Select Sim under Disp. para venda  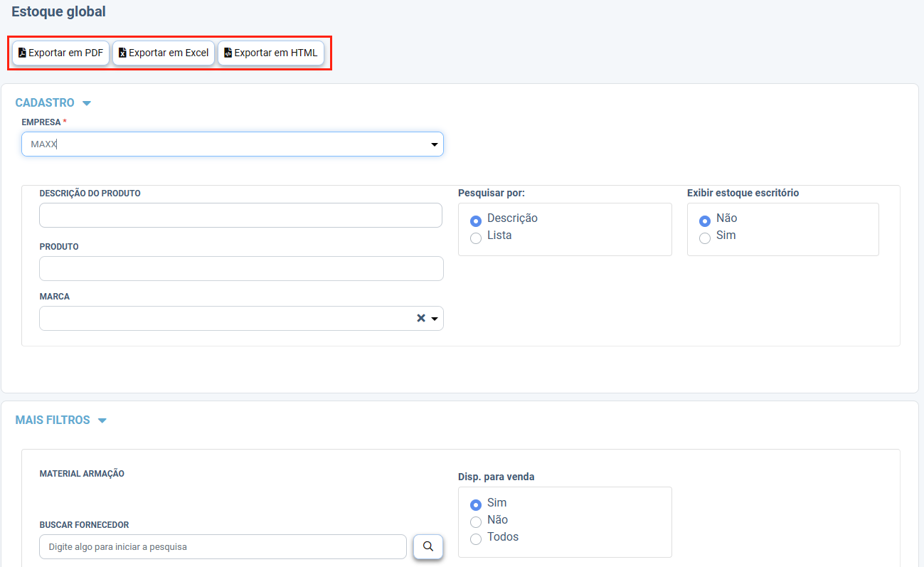(476, 506)
